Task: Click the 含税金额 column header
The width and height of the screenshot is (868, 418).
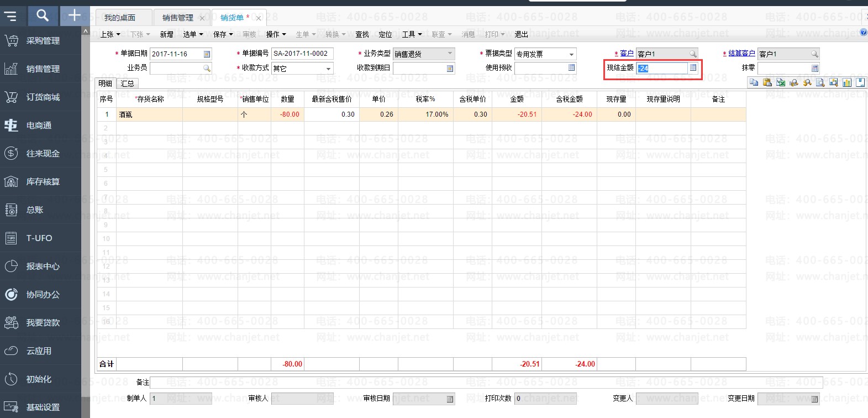Action: (569, 99)
